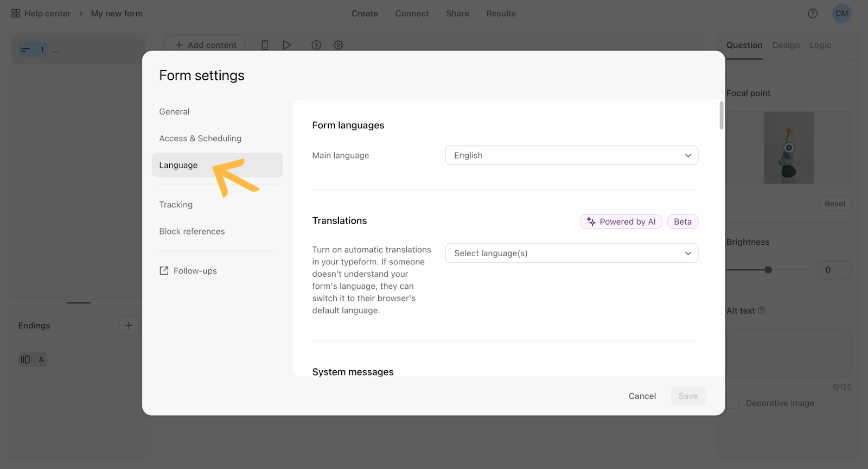
Task: Add a new ending with plus icon
Action: (x=129, y=326)
